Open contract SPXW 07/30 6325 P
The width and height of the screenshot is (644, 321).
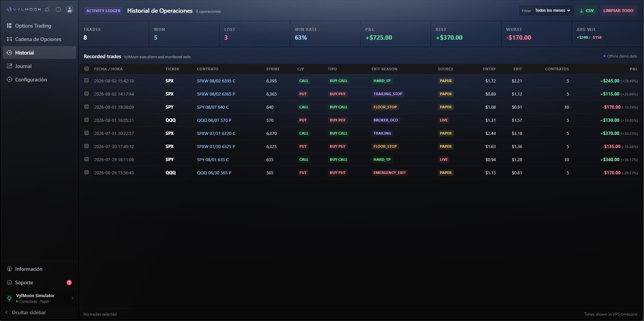click(x=216, y=146)
